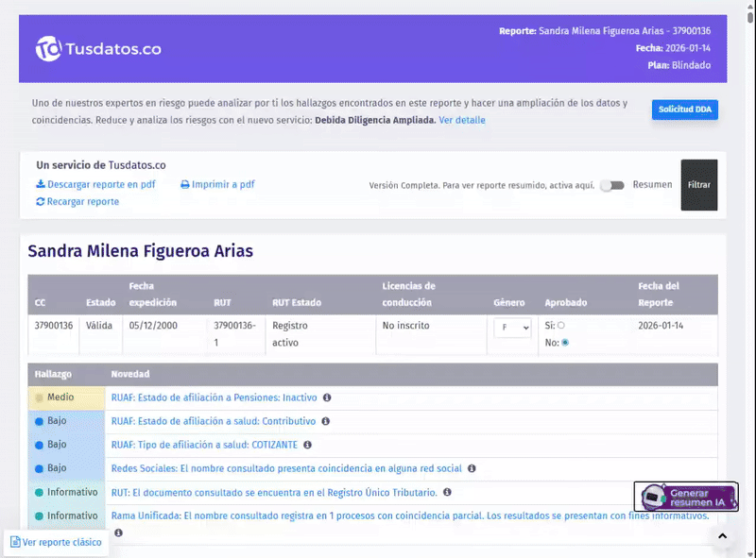Image resolution: width=756 pixels, height=558 pixels.
Task: Select the No approved radio button
Action: (x=565, y=343)
